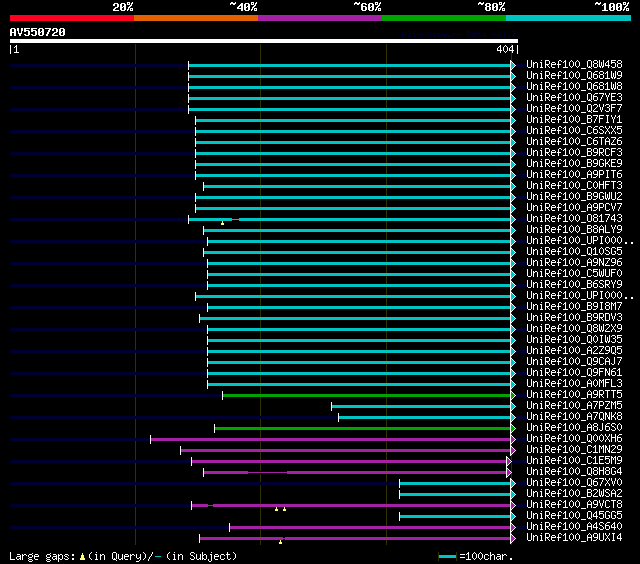This screenshot has height=564, width=640.
Task: Click the green ~80% legend color segment
Action: click(444, 18)
